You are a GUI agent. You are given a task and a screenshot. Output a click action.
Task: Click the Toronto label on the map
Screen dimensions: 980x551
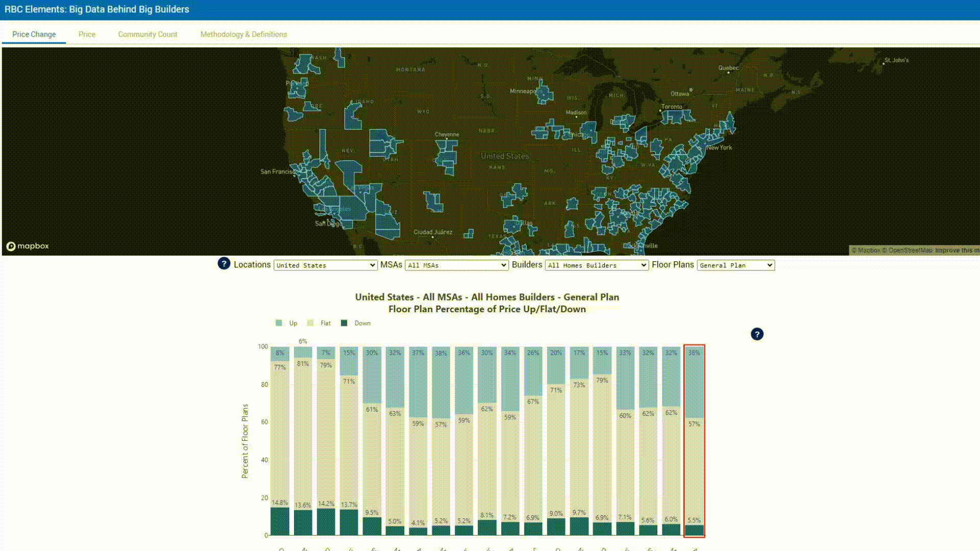672,107
